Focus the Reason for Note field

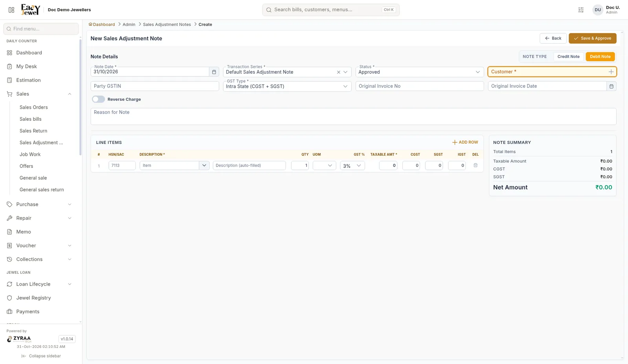(x=353, y=116)
